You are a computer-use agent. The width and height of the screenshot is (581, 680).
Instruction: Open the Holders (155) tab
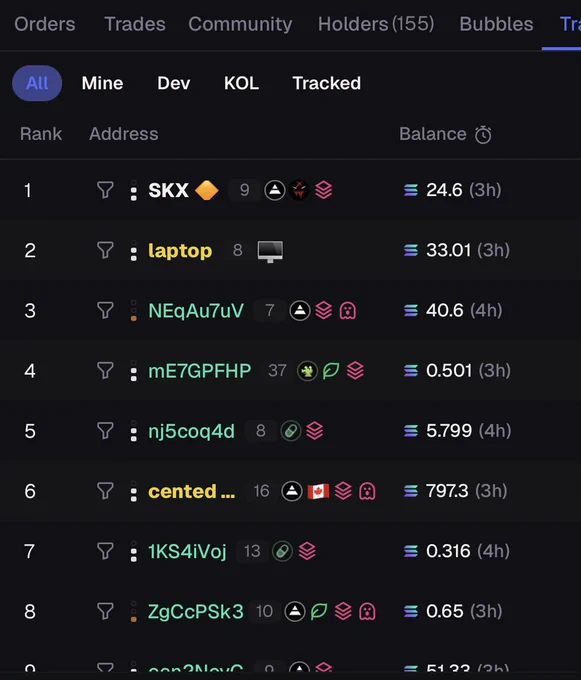coord(376,24)
